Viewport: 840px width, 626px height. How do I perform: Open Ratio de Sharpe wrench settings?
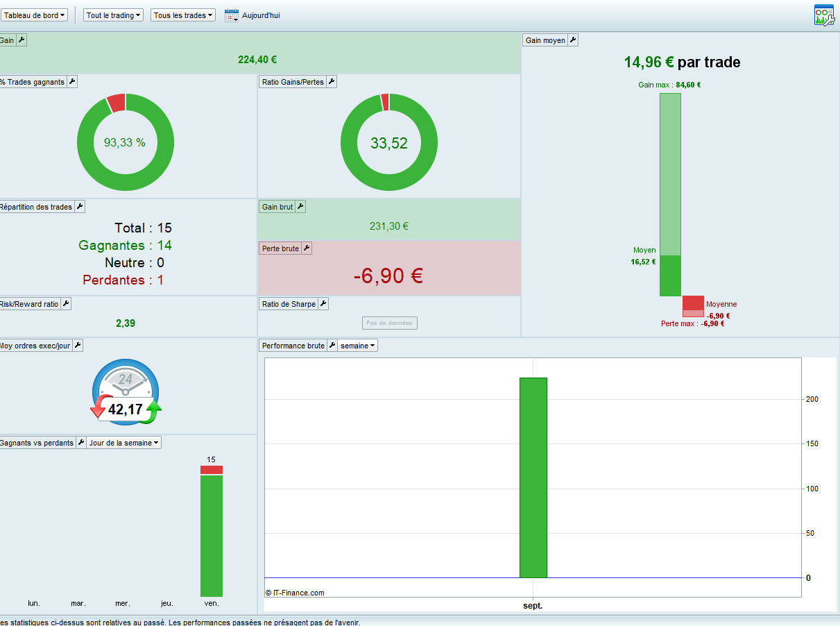323,304
